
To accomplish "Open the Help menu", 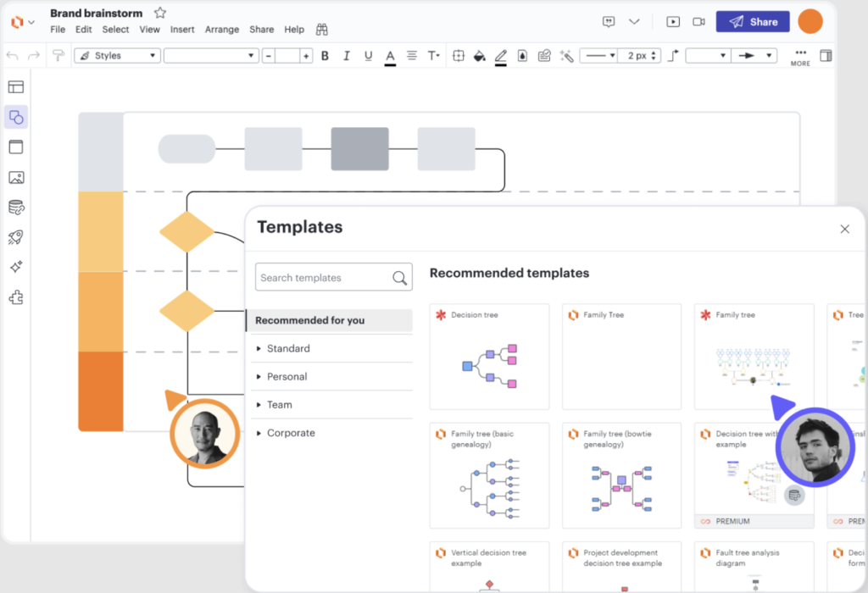I will (294, 30).
